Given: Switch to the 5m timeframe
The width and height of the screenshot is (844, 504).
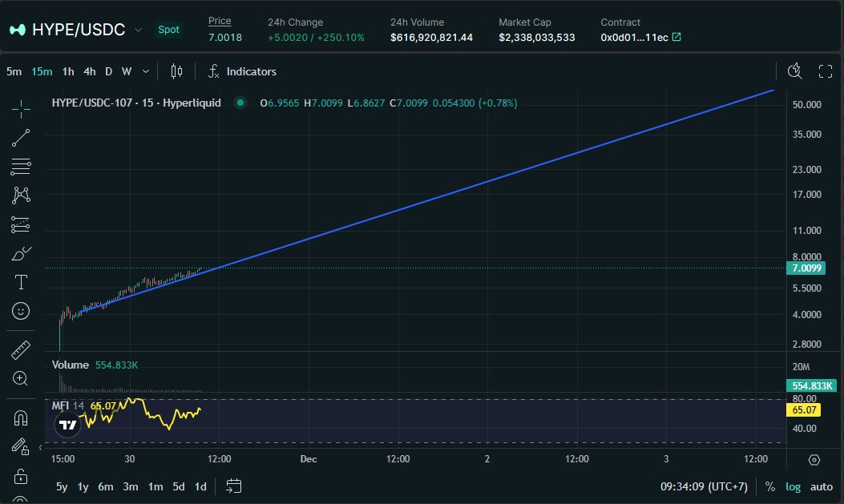Looking at the screenshot, I should [14, 71].
